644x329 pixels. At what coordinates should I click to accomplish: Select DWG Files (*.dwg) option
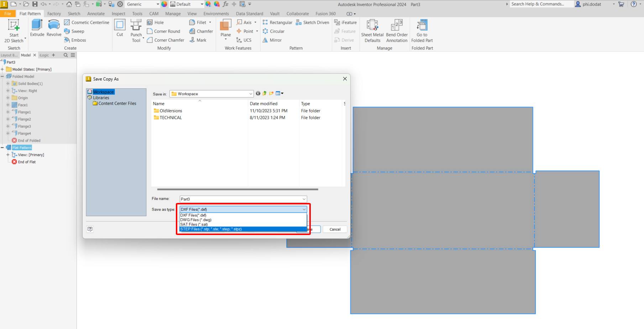[x=243, y=220]
